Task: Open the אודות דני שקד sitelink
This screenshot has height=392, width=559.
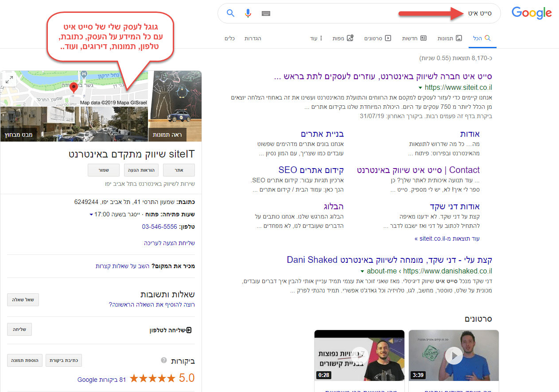Action: [x=455, y=206]
